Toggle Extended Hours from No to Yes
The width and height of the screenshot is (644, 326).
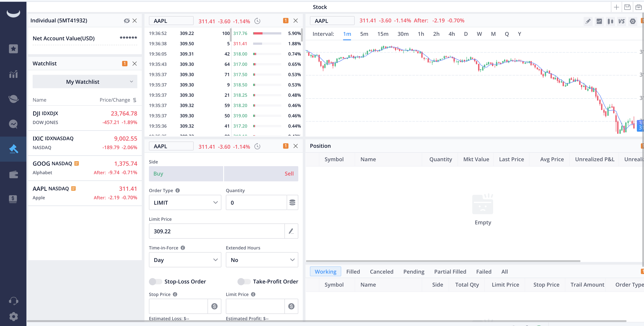click(x=262, y=260)
